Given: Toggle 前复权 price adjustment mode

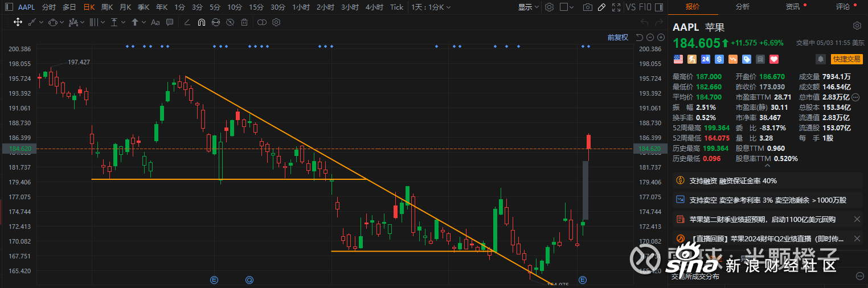Looking at the screenshot, I should pos(618,37).
